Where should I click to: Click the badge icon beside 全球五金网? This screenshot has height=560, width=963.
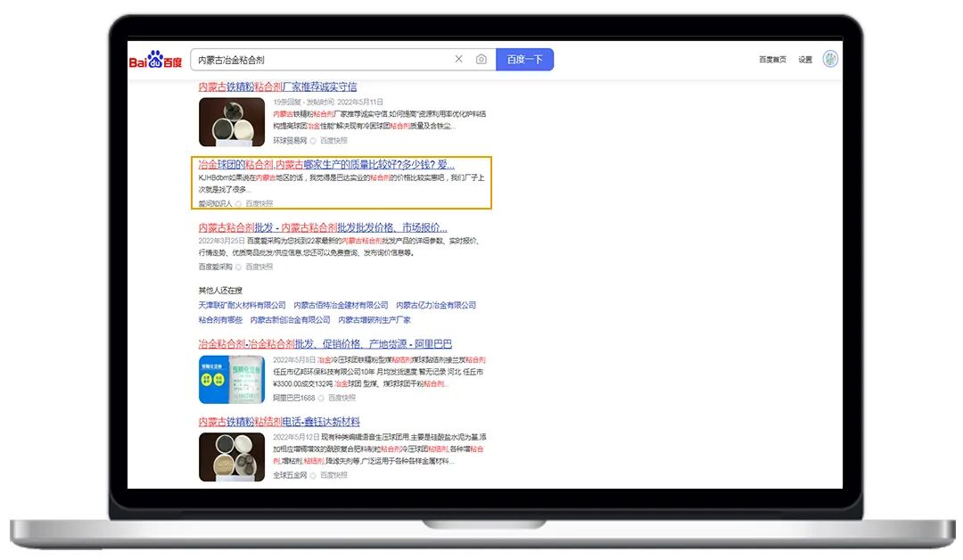[x=312, y=475]
